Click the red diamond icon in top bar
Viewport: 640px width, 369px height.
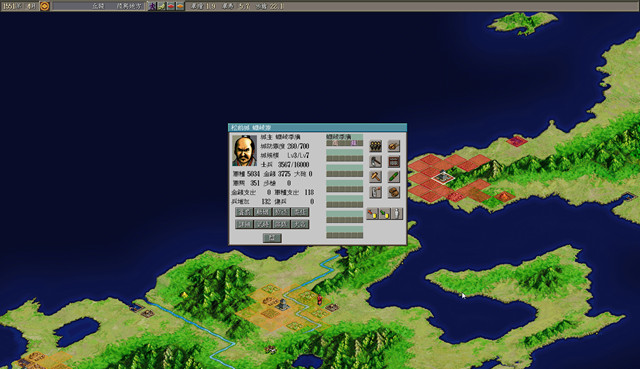(171, 6)
